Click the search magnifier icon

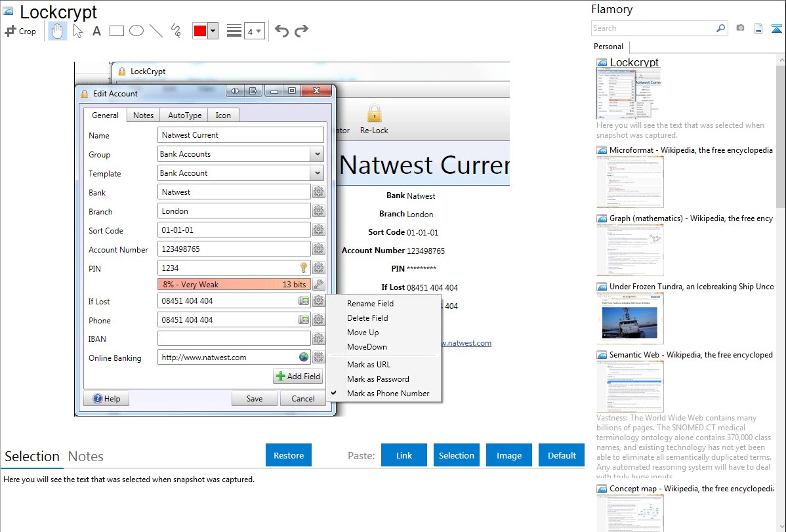pyautogui.click(x=720, y=29)
